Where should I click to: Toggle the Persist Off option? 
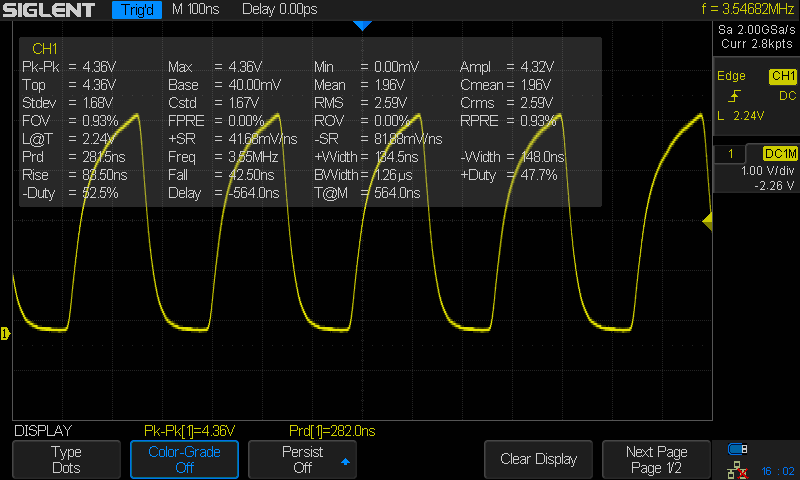coord(301,459)
